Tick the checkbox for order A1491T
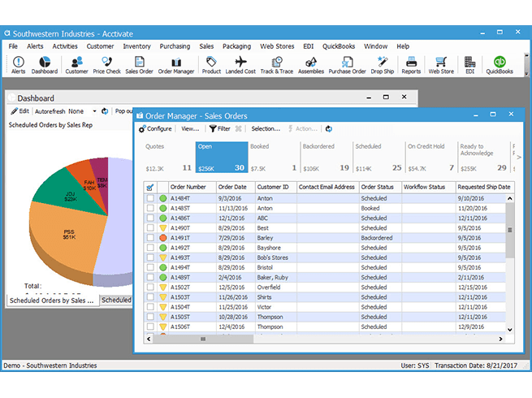The height and width of the screenshot is (398, 532). (150, 238)
